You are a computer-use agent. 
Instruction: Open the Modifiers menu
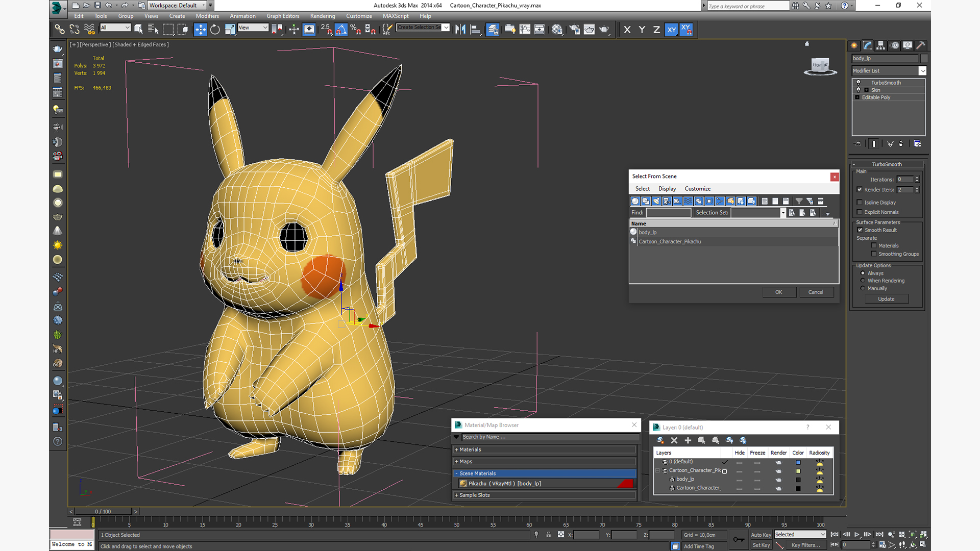207,16
